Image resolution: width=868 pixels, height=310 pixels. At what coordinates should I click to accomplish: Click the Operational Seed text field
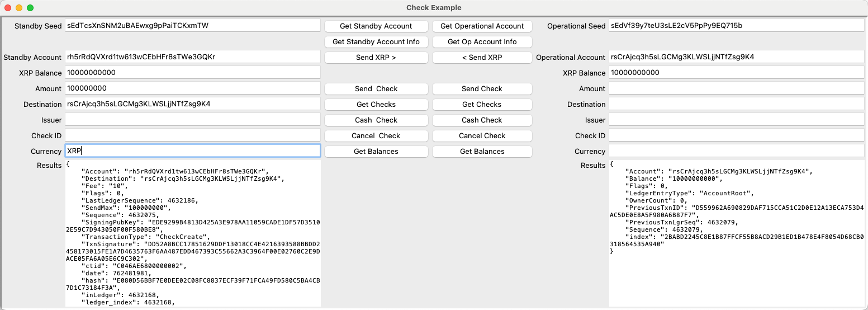tap(736, 26)
